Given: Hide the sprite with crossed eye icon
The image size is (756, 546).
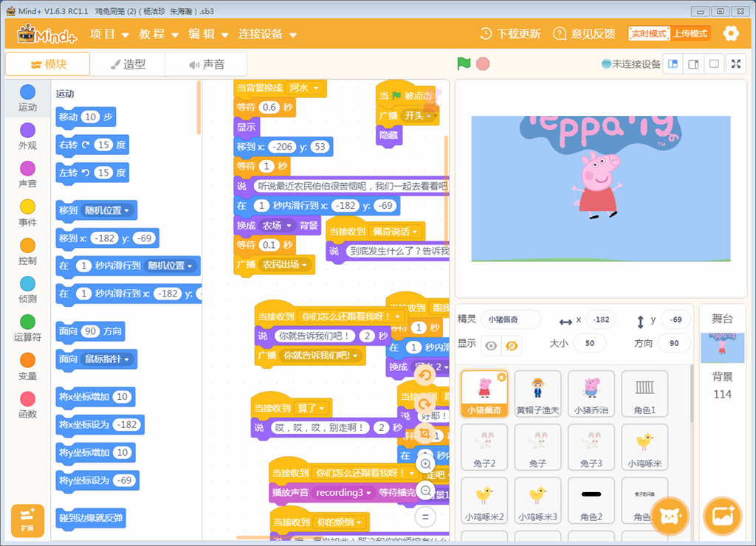Looking at the screenshot, I should [512, 345].
